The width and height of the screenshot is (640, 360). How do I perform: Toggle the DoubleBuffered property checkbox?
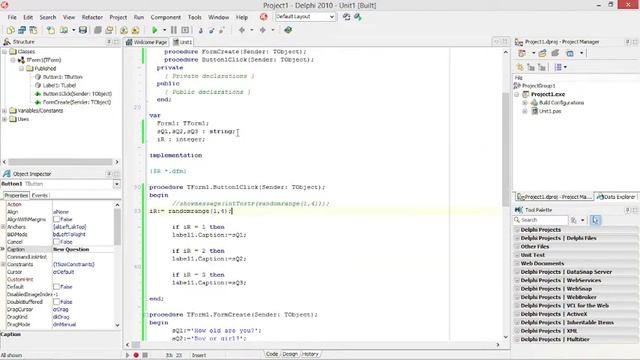pyautogui.click(x=56, y=302)
